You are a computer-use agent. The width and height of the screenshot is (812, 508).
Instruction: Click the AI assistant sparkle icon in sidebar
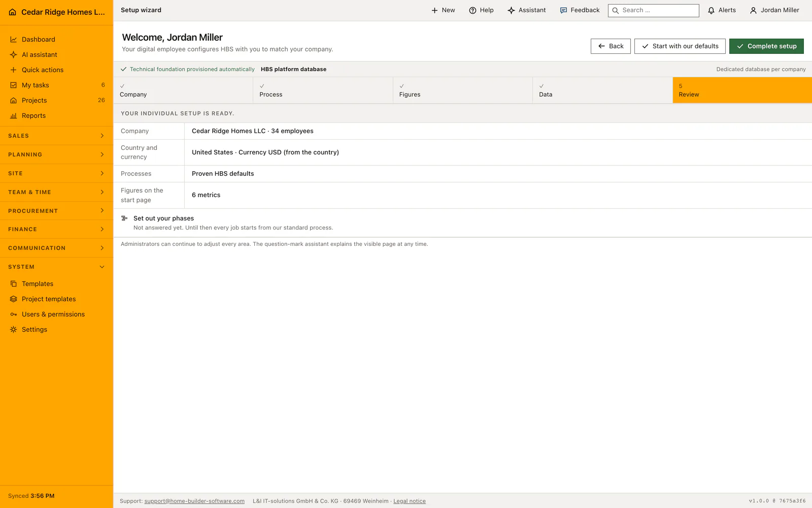tap(14, 55)
